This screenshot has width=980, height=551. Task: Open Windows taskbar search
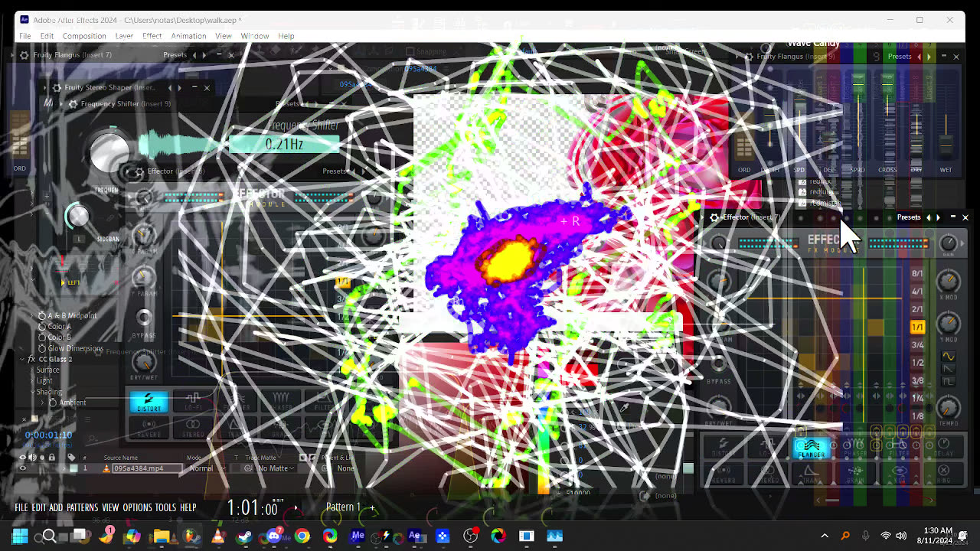48,536
